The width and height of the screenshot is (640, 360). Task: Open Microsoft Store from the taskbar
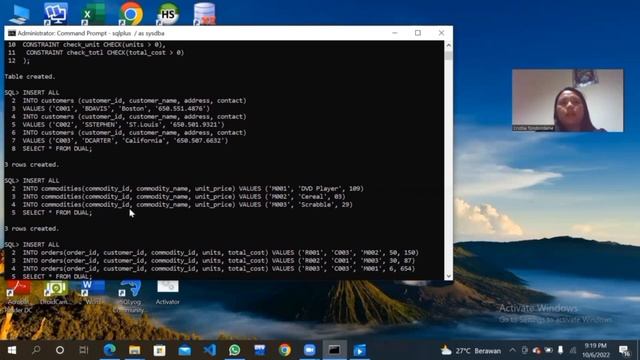(159, 350)
